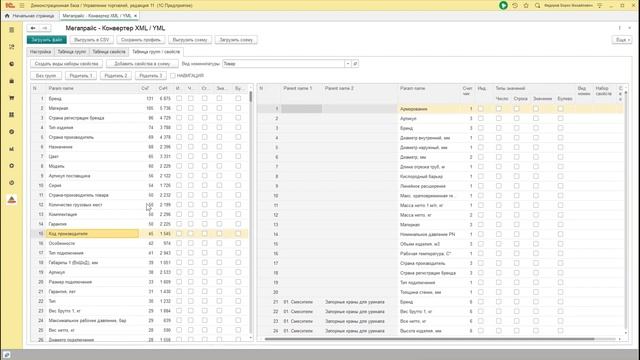Screen dimensions: 640x360
Task: Select the Таблица групп / свойств tab
Action: 156,52
